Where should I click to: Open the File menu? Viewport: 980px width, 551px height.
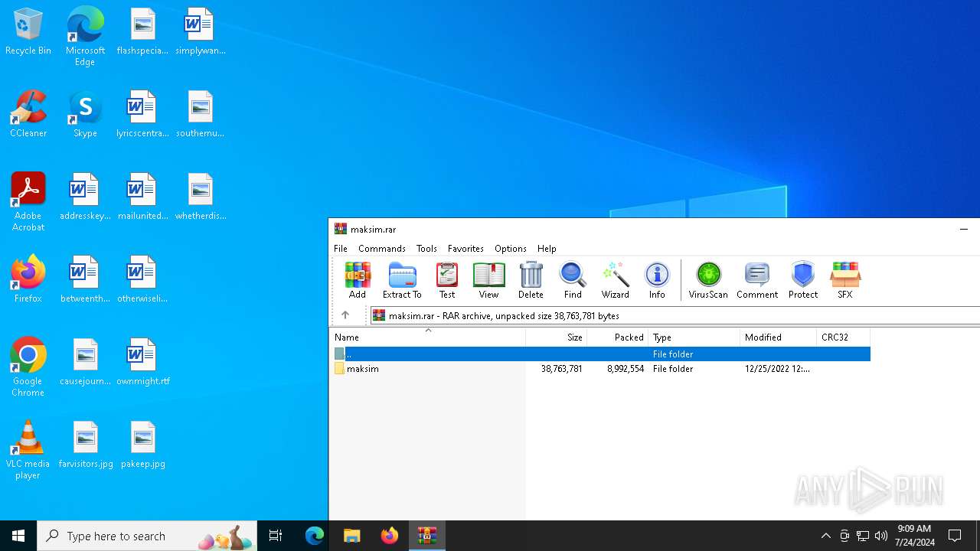tap(341, 249)
